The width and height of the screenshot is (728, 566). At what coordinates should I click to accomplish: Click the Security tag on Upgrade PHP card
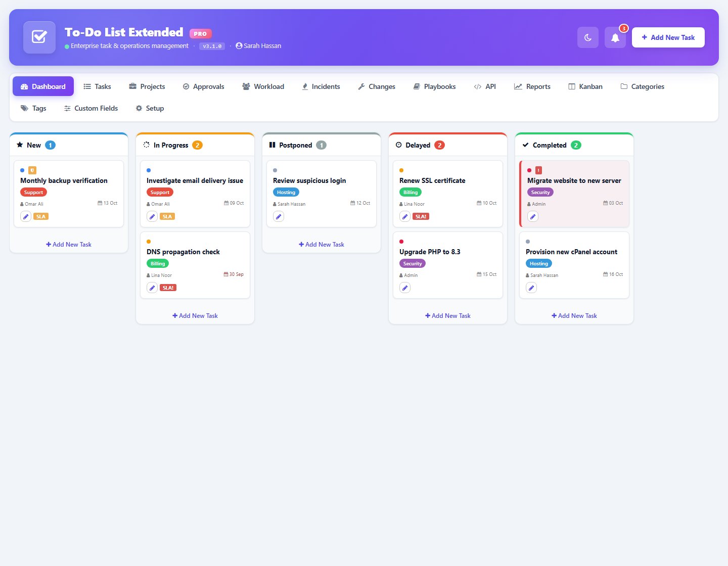[x=413, y=264]
